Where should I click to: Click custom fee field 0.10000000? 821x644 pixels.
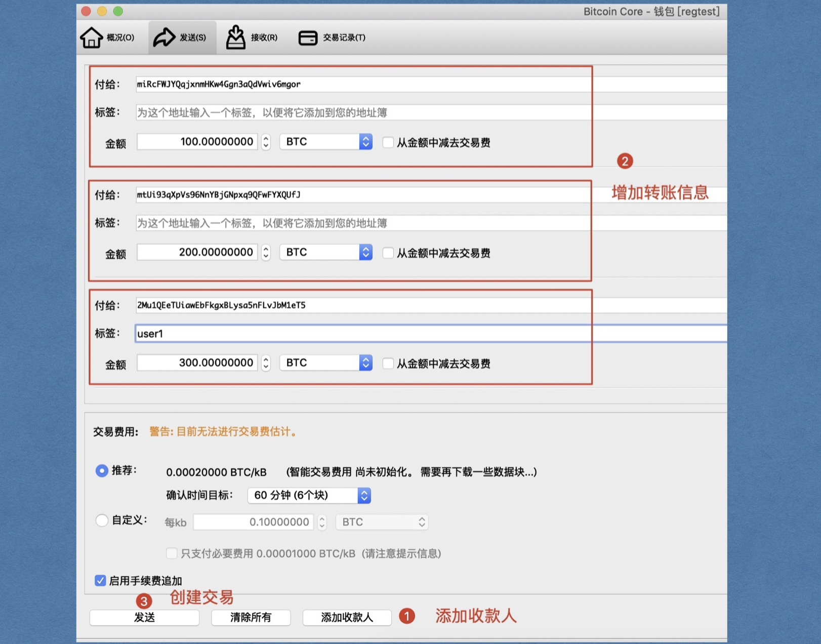point(253,522)
